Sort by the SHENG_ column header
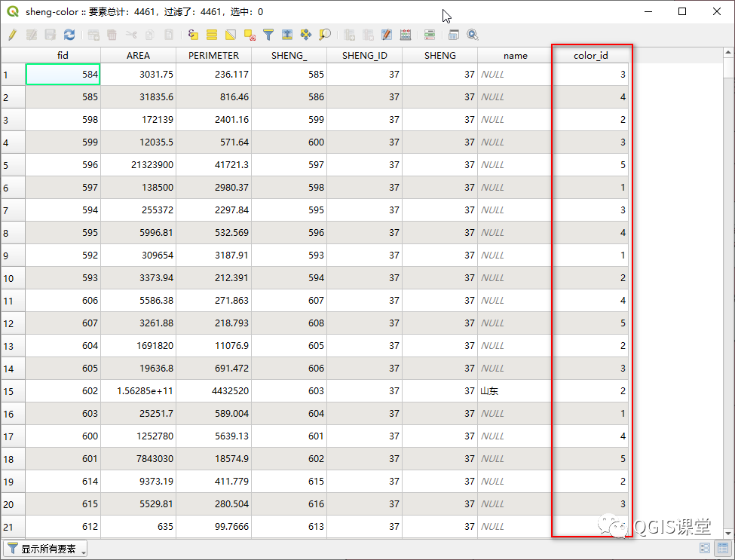Image resolution: width=735 pixels, height=560 pixels. coord(289,55)
